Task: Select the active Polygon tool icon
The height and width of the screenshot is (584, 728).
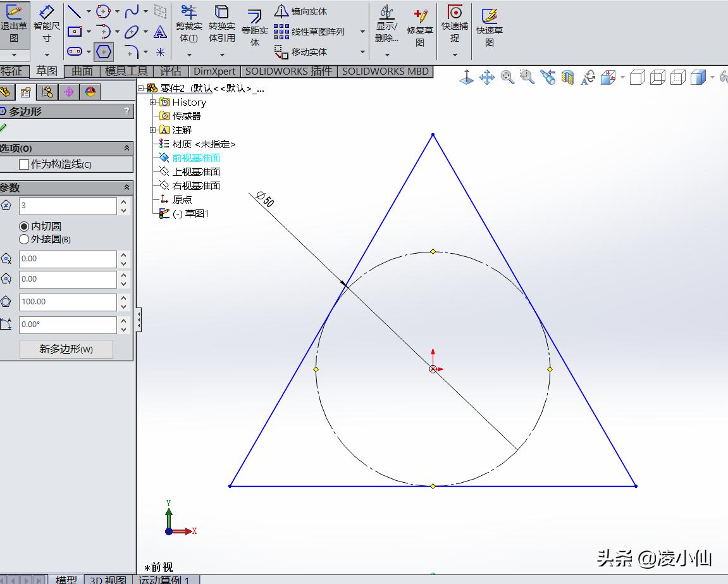Action: click(x=103, y=52)
